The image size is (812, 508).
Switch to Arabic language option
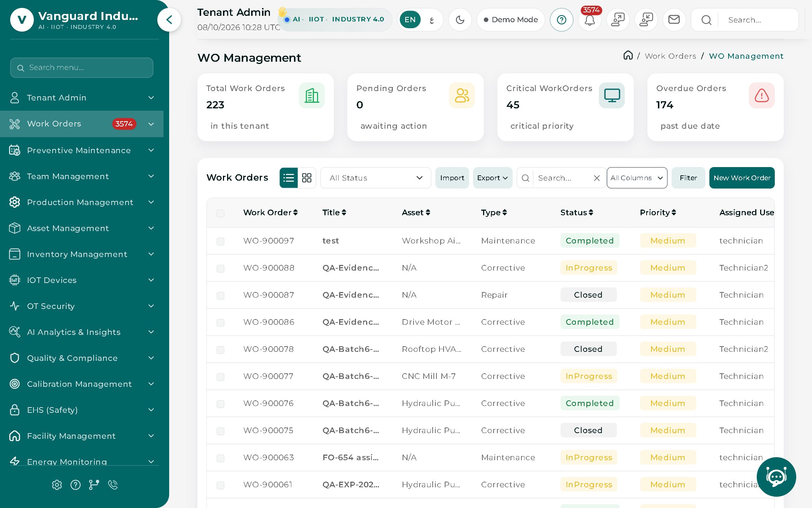(432, 20)
